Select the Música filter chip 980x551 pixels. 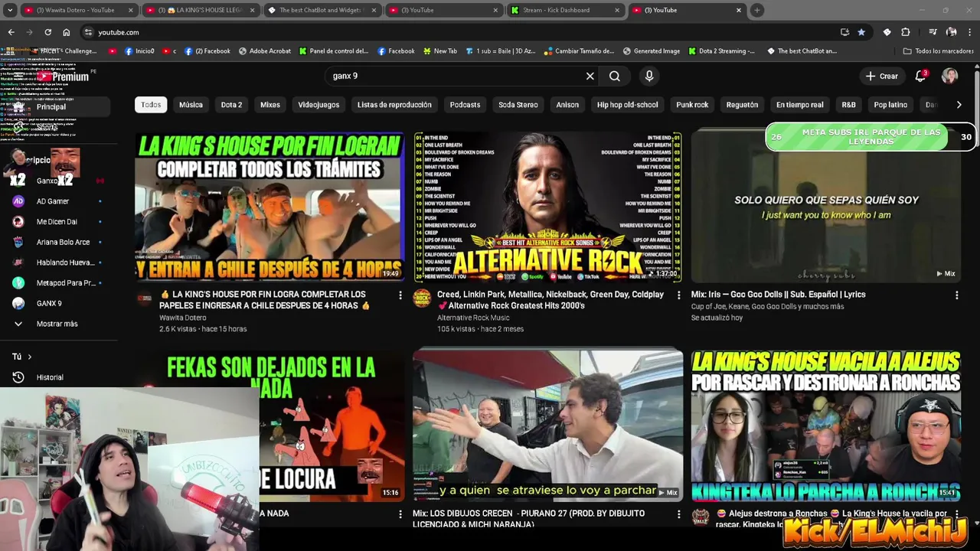[x=191, y=105]
